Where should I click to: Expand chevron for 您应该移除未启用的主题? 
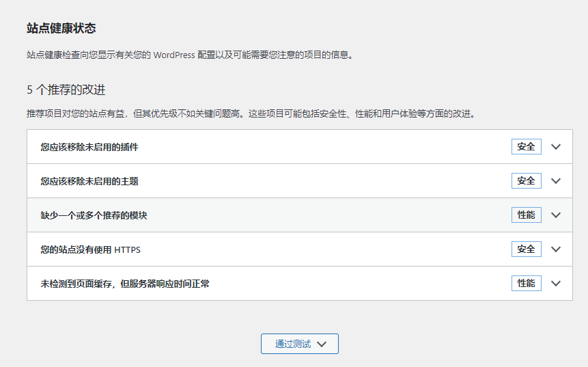(x=555, y=181)
